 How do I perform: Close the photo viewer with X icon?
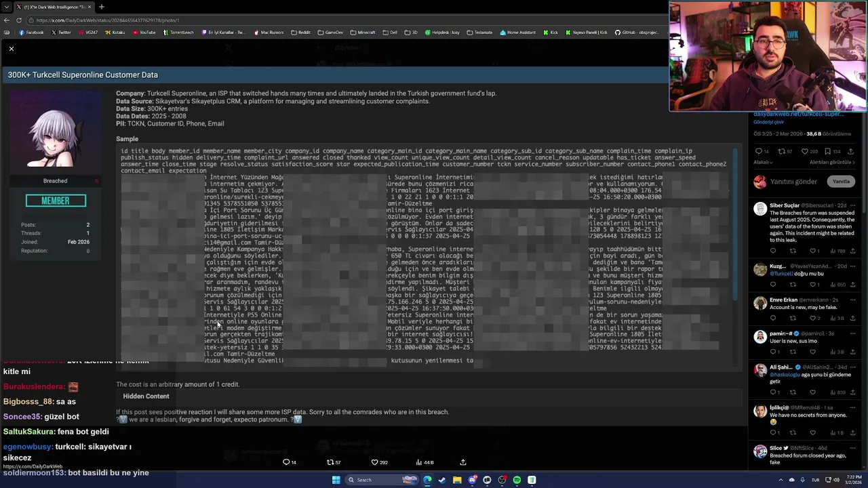(x=11, y=49)
